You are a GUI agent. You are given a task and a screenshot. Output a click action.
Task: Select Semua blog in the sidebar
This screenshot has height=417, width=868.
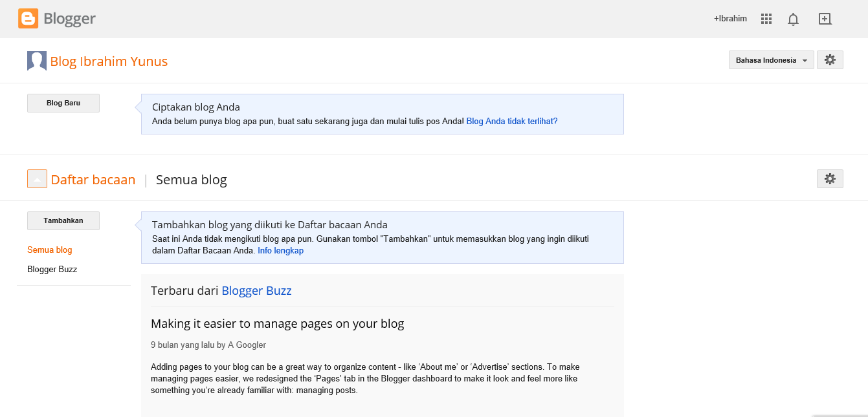(50, 250)
